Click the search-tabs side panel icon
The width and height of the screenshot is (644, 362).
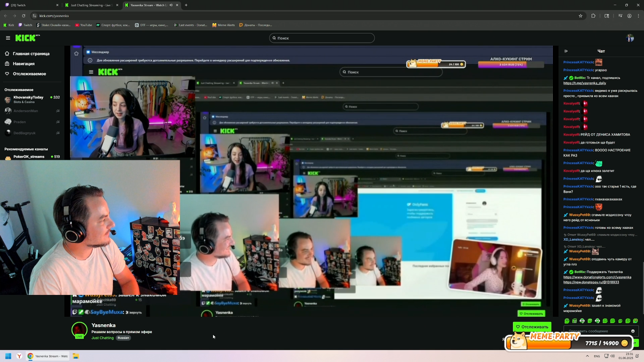607,16
